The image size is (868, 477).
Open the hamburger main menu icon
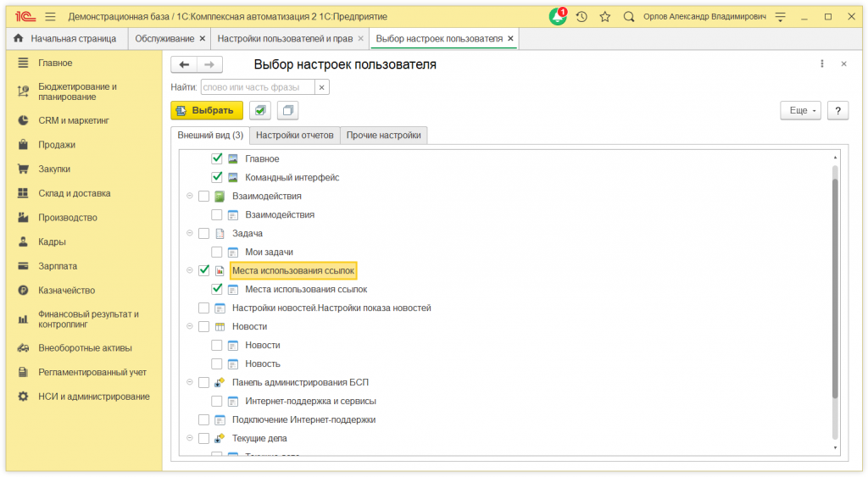(50, 16)
